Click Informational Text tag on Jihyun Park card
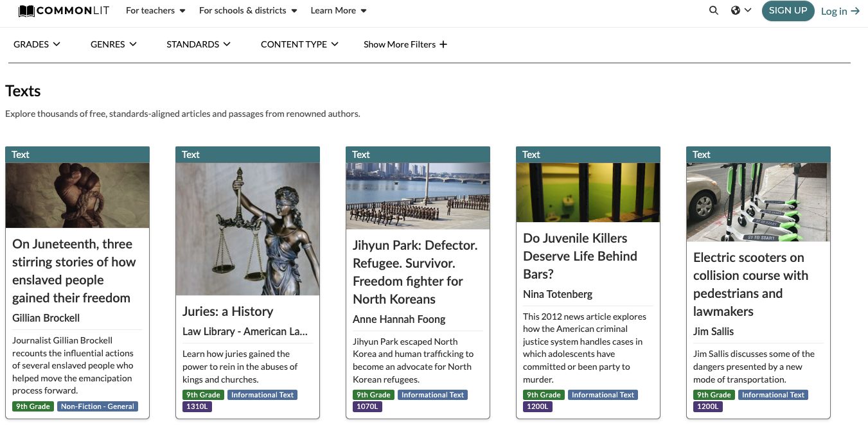Viewport: 868px width, 425px height. click(x=432, y=395)
